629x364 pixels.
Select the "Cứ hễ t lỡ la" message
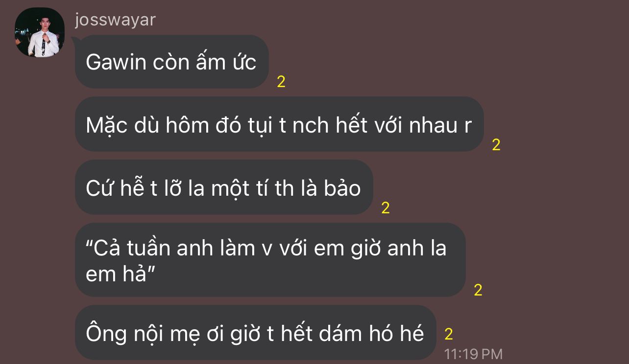[224, 187]
